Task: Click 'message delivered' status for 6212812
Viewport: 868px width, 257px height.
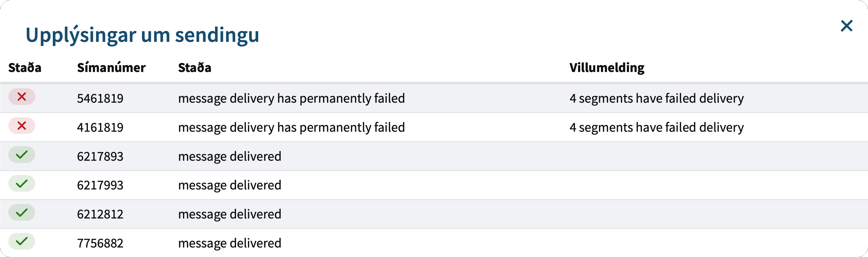Action: [229, 214]
